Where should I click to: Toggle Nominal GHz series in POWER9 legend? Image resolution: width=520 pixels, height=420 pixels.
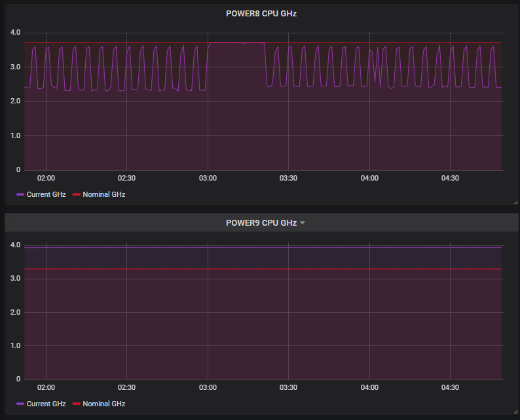[x=103, y=404]
